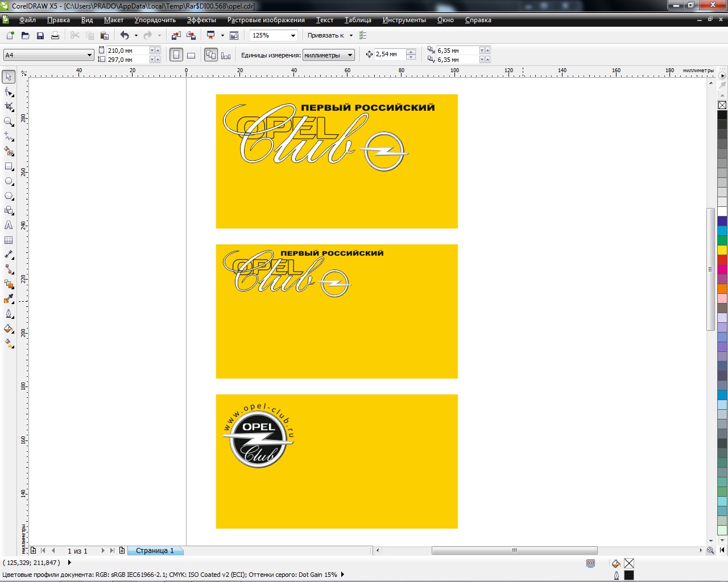
Task: Select the Shape tool
Action: [x=9, y=92]
